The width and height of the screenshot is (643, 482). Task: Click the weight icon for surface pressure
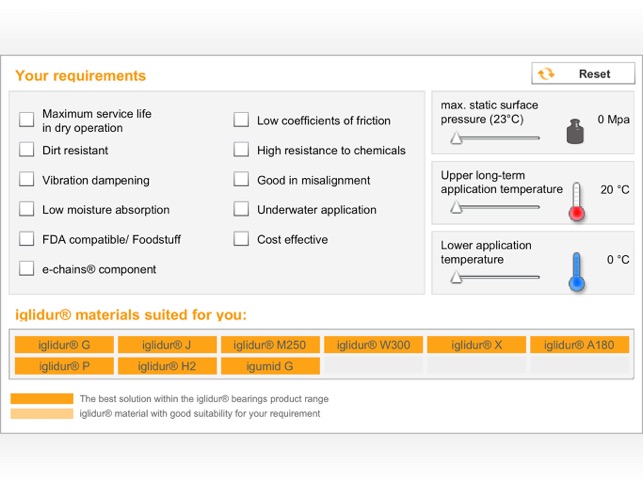[x=574, y=132]
